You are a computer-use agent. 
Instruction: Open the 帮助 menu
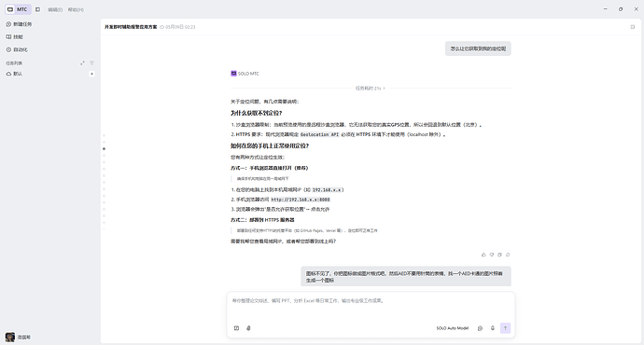tap(76, 10)
